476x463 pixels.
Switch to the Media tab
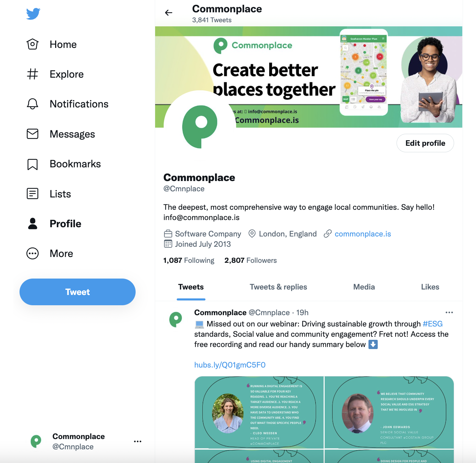click(x=364, y=287)
